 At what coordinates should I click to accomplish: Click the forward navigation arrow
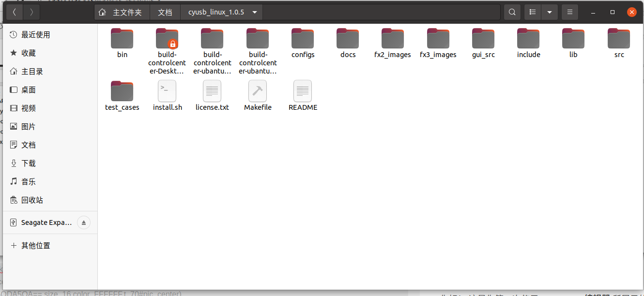pos(31,12)
